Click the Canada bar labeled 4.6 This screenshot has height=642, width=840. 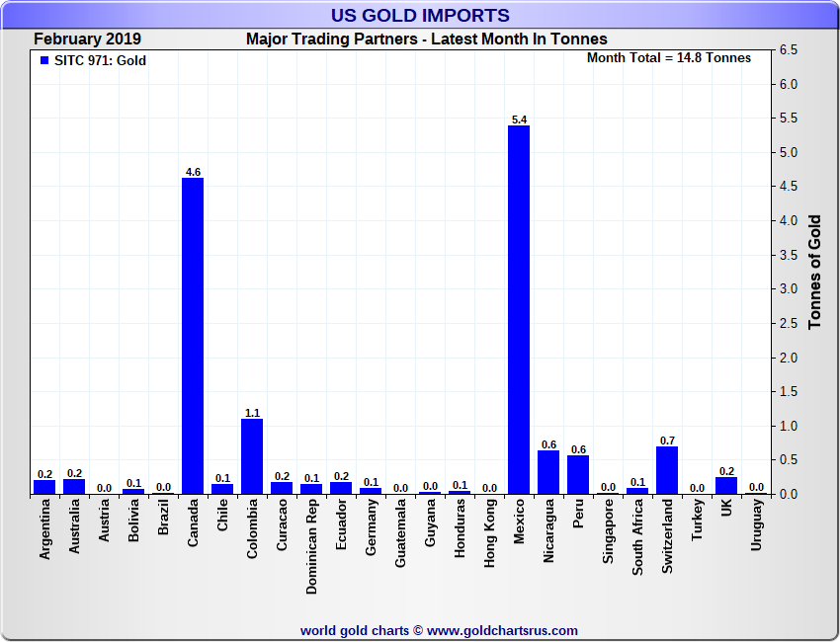pyautogui.click(x=193, y=336)
